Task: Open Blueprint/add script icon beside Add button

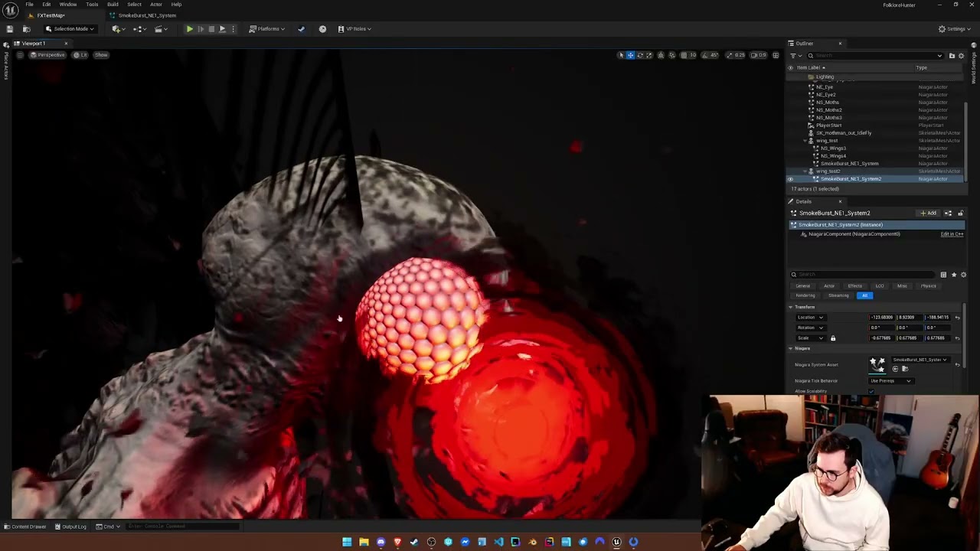Action: pyautogui.click(x=948, y=213)
